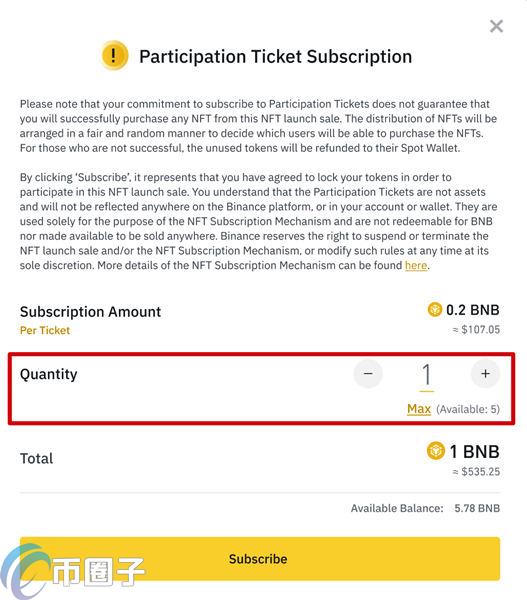Open the 'here' NFT mechanism details link
Image resolution: width=527 pixels, height=600 pixels.
tap(416, 265)
